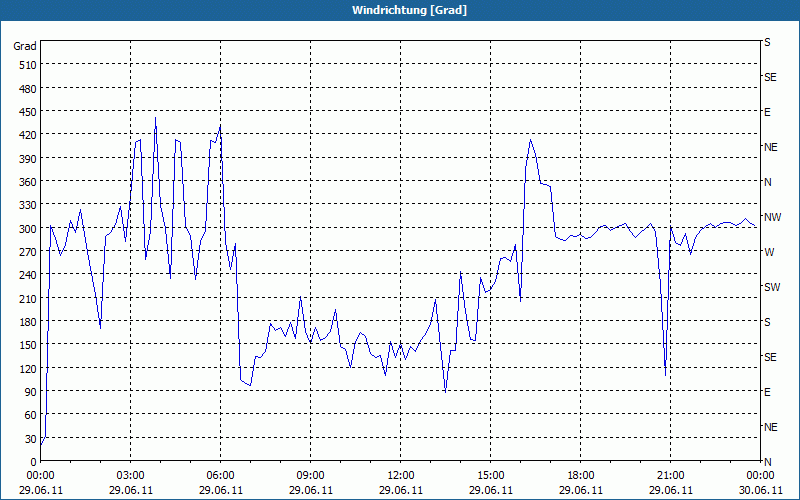Select the 03:00 time label

tap(131, 476)
